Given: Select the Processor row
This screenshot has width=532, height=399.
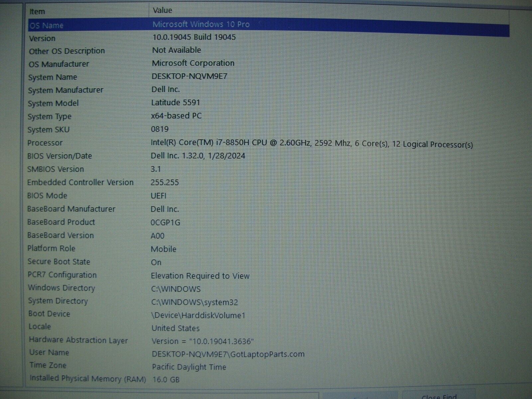Looking at the screenshot, I should [45, 143].
